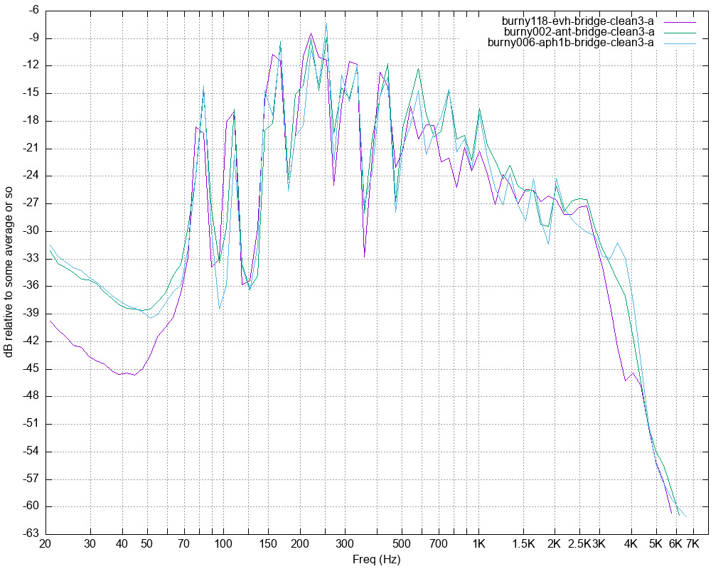
Task: Select the Freq (Hz) x-axis title
Action: [x=377, y=559]
